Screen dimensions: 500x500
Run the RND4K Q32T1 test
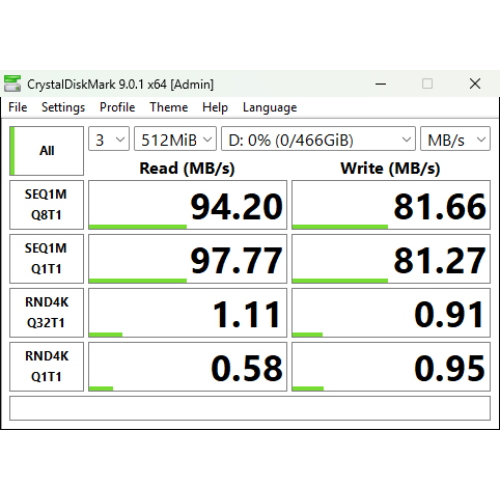coord(46,313)
